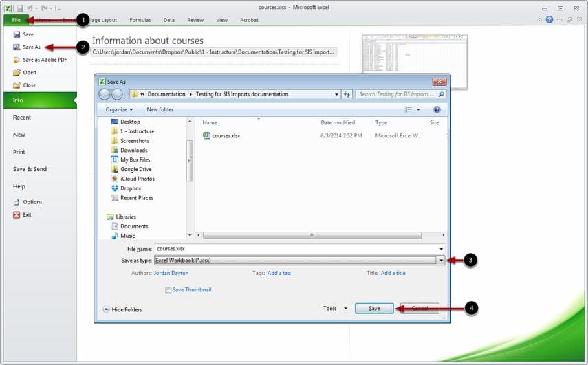Select the Info backstage section
Image resolution: width=588 pixels, height=365 pixels.
click(40, 100)
